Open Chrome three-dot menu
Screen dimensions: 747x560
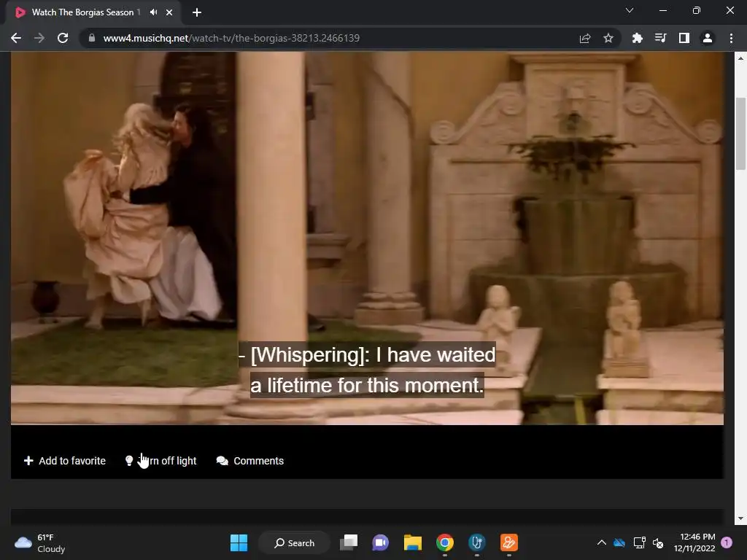731,38
